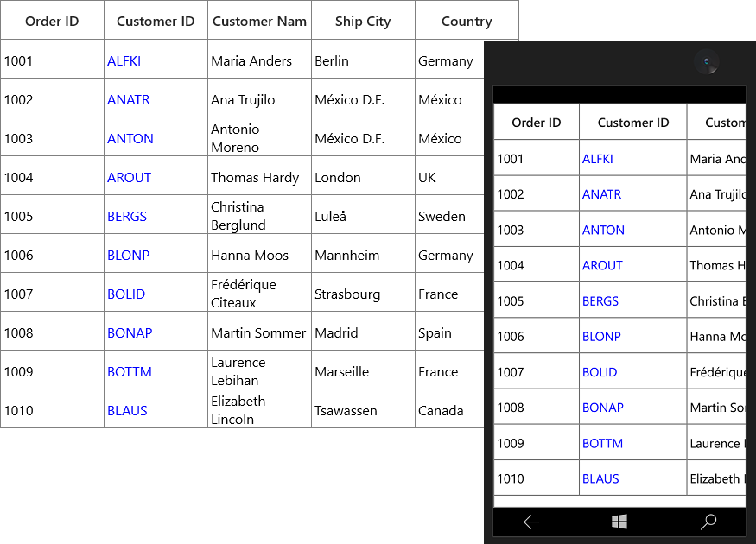The image size is (756, 544).
Task: Click Ship City column header
Action: [363, 22]
